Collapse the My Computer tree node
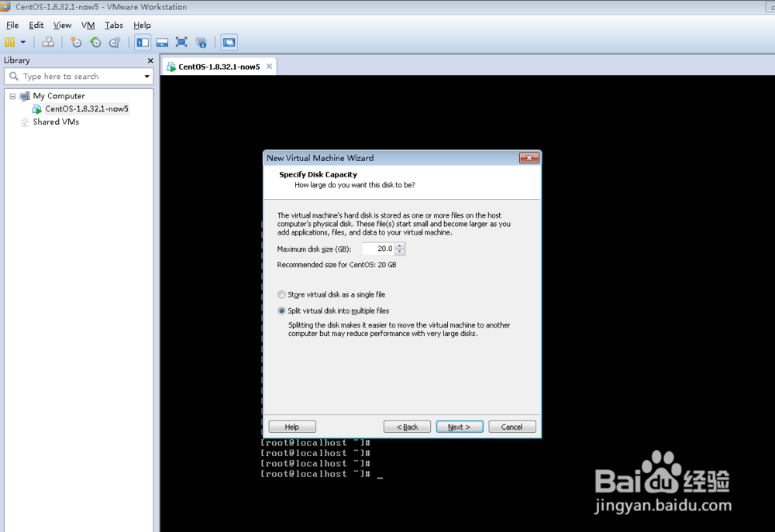This screenshot has height=532, width=775. click(x=13, y=96)
